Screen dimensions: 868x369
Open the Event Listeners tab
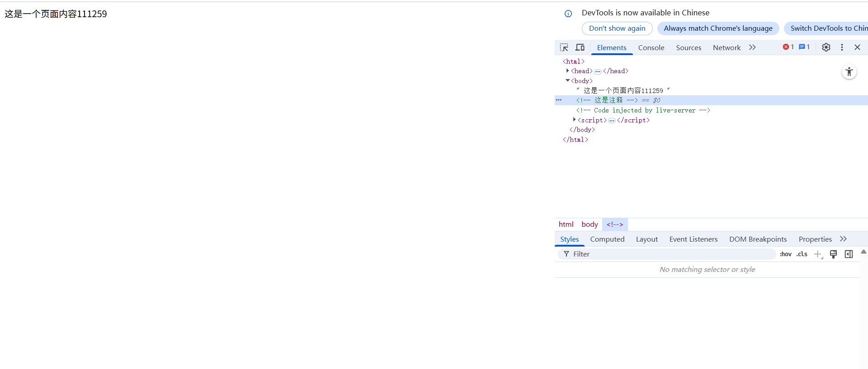pyautogui.click(x=693, y=239)
